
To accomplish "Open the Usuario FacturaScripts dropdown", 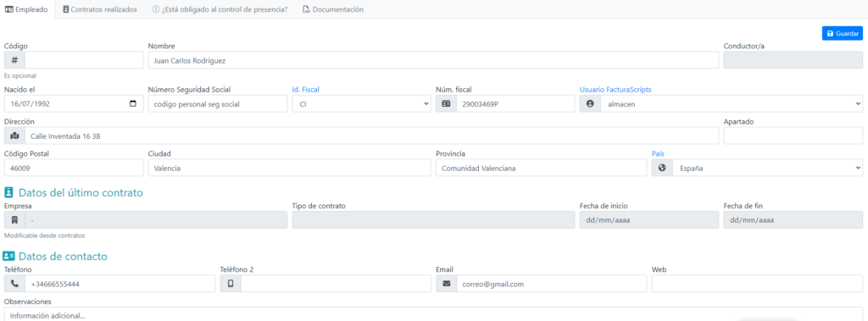I will (x=732, y=103).
